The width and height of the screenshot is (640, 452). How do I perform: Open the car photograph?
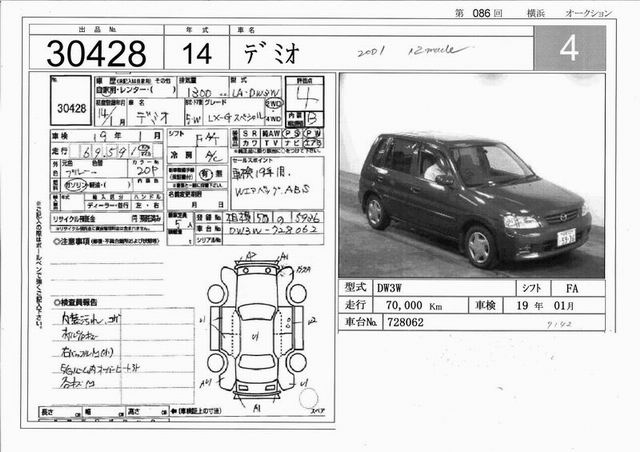click(x=471, y=176)
